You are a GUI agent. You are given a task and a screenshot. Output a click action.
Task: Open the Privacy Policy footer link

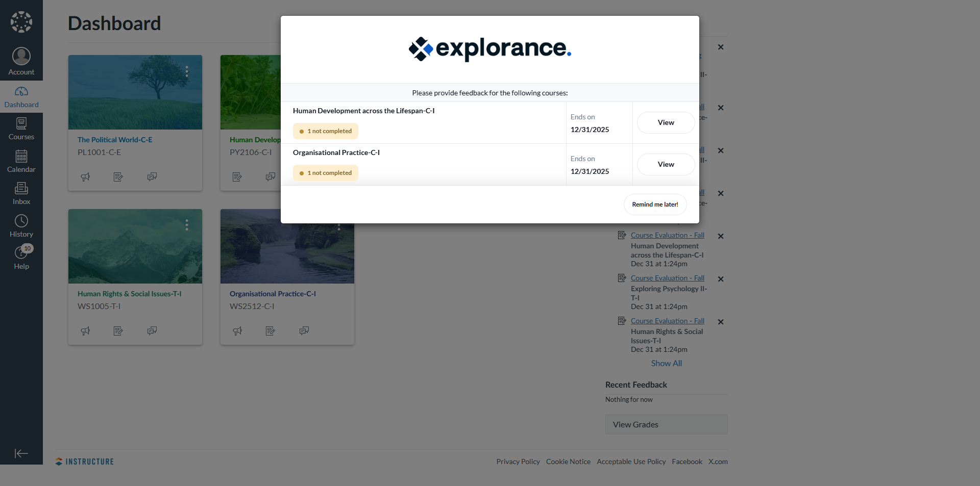pyautogui.click(x=518, y=462)
